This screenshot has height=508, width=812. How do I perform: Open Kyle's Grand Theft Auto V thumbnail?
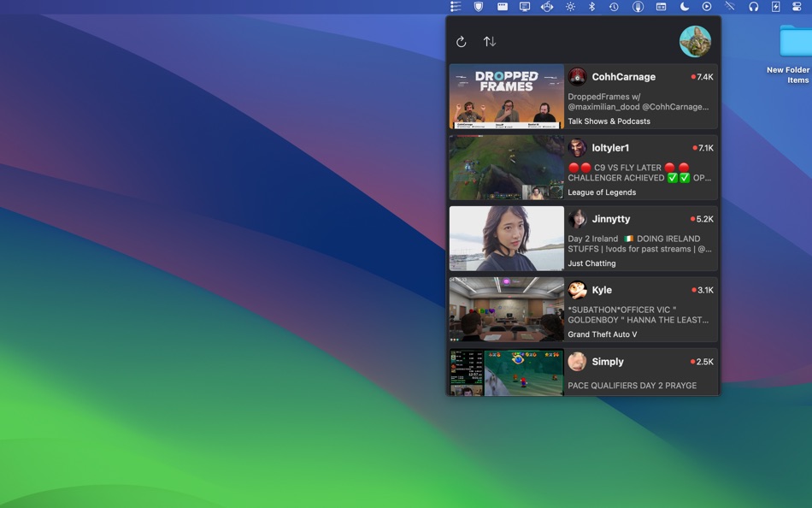(506, 310)
